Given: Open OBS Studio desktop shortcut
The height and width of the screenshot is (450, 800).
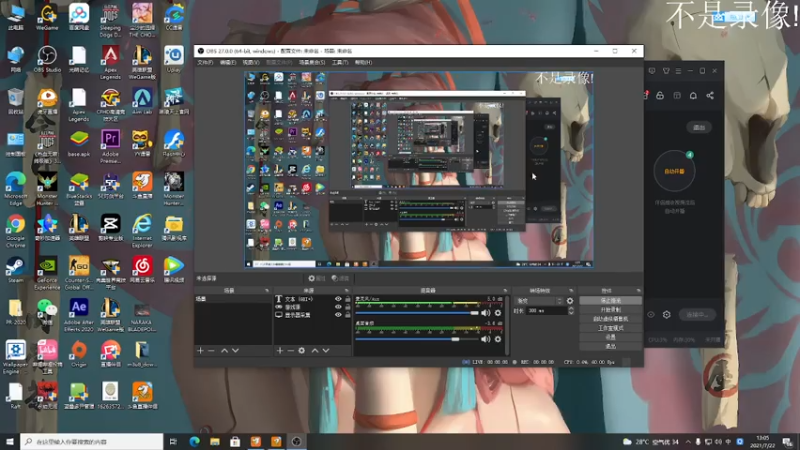Looking at the screenshot, I should click(x=47, y=59).
